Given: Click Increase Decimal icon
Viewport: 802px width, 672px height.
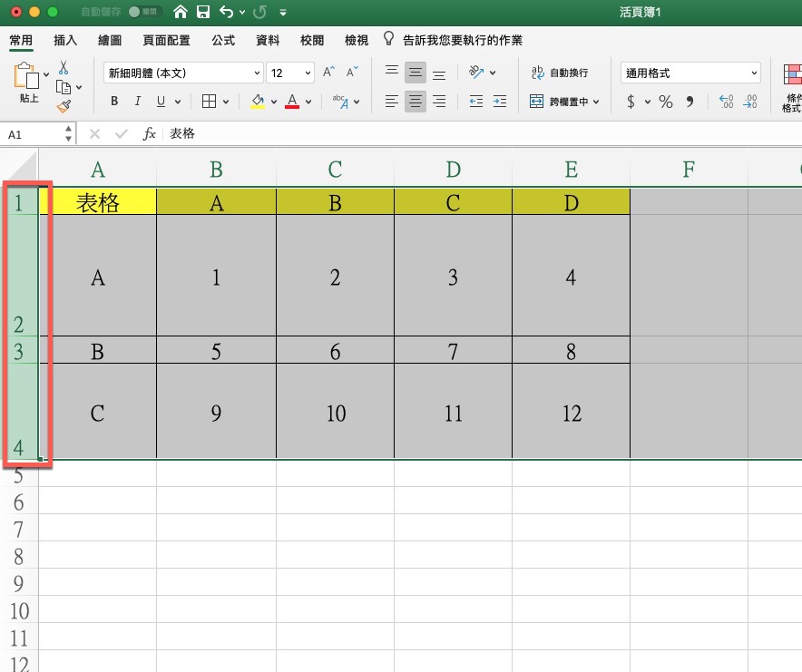Looking at the screenshot, I should [x=727, y=102].
